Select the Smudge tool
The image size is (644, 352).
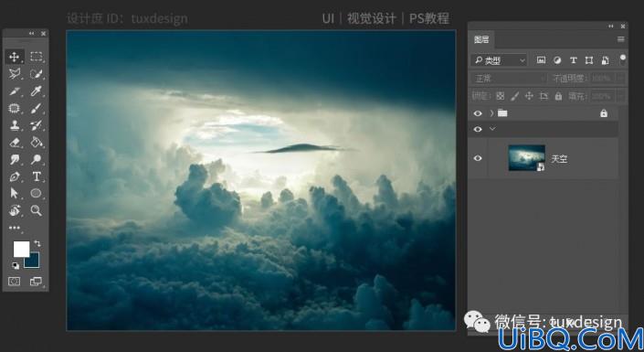pos(15,160)
